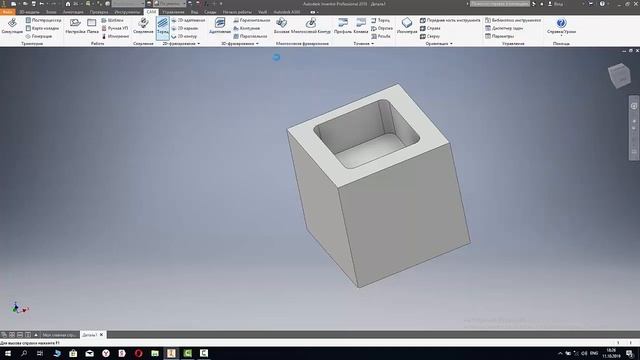The image size is (640, 360).
Task: Open Библиотека инструментов (Tool Library)
Action: point(513,20)
